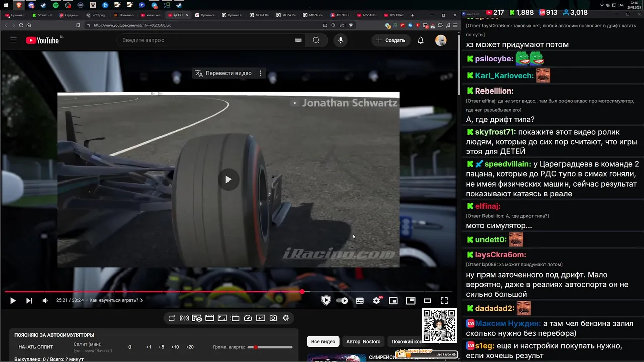Click the shield play extension icon in player
Image resolution: width=644 pixels, height=362 pixels.
pos(326,301)
